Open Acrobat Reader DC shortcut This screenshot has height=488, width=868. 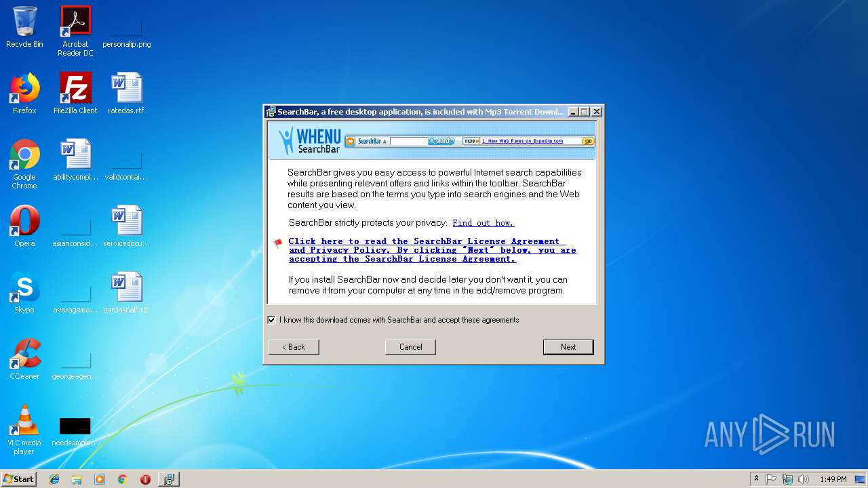click(75, 31)
